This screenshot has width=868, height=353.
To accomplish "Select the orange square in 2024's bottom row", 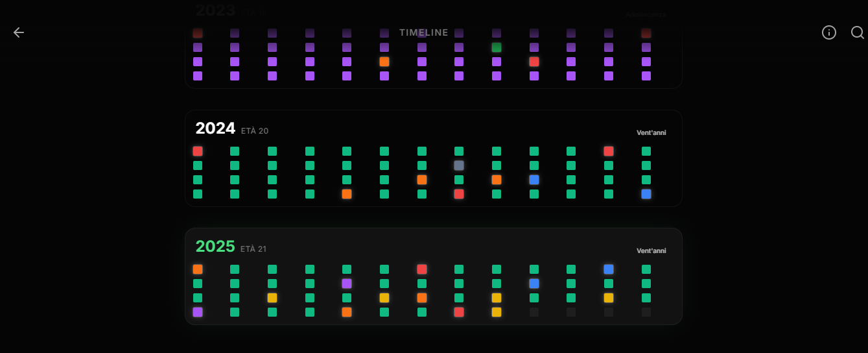I will [x=347, y=194].
